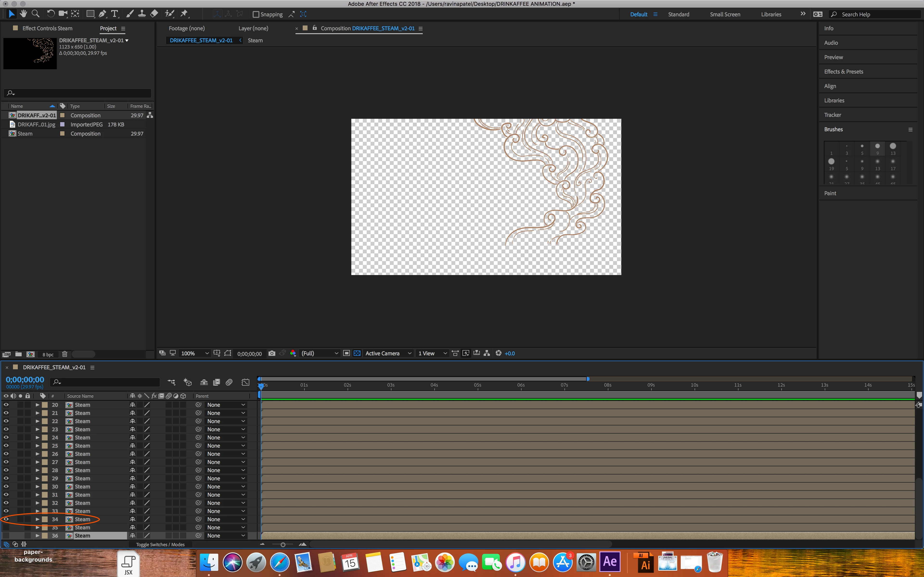The image size is (924, 577).
Task: Adjust the timeline zoom slider
Action: [283, 545]
